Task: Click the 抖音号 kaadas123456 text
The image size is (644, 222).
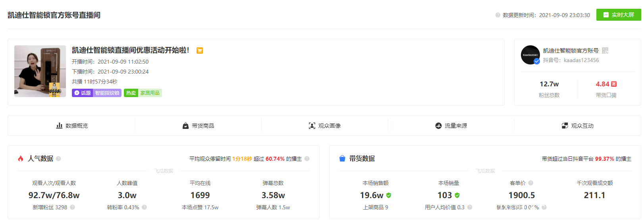Action: [x=571, y=60]
